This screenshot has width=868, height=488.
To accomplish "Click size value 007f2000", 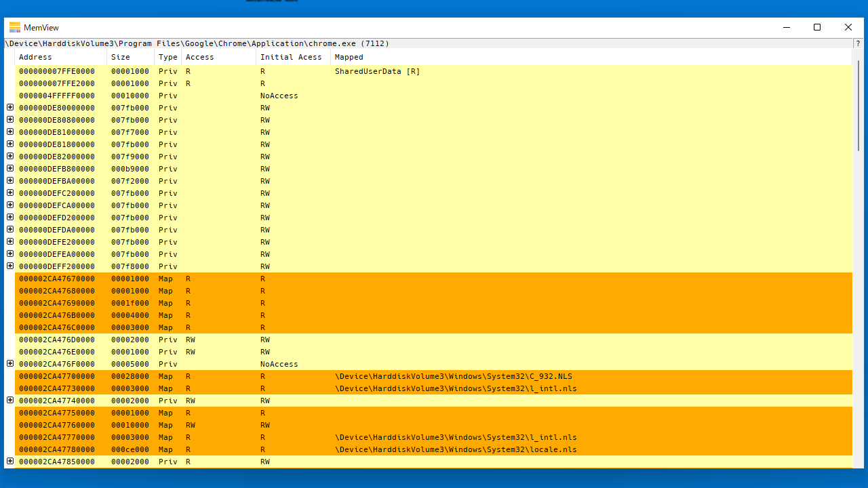I will tap(130, 181).
